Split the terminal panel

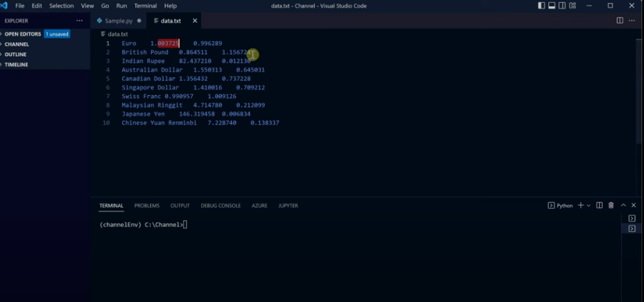599,205
